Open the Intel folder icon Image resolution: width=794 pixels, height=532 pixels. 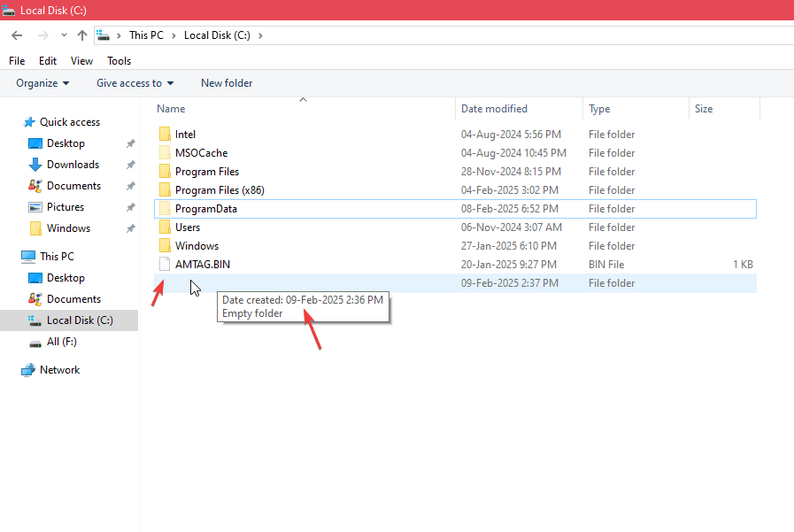pyautogui.click(x=165, y=135)
